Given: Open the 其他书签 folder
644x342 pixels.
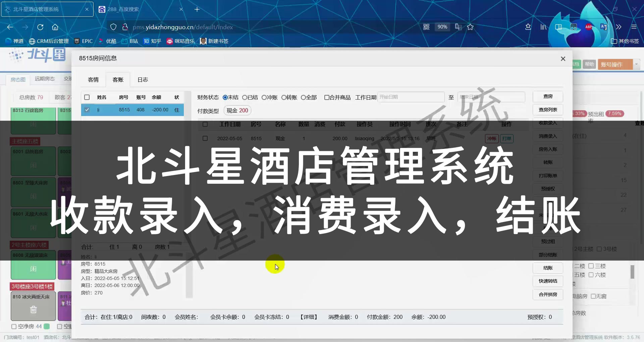Looking at the screenshot, I should (x=625, y=41).
